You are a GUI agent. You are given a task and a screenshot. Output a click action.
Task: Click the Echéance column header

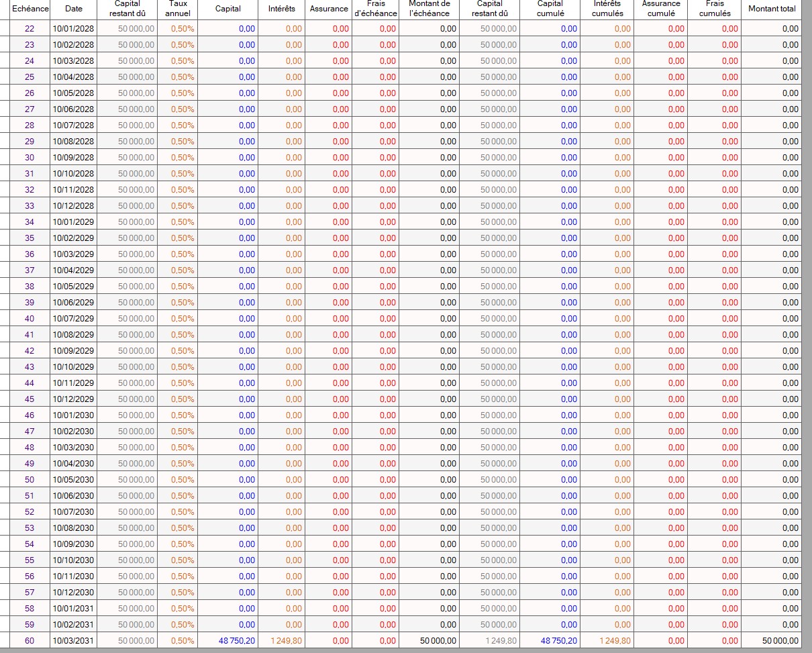click(30, 9)
